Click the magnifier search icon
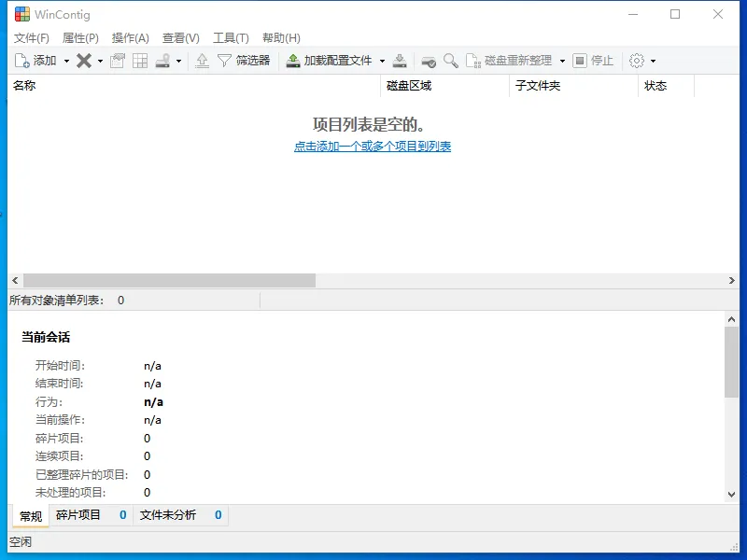Viewport: 747px width, 560px height. [450, 60]
